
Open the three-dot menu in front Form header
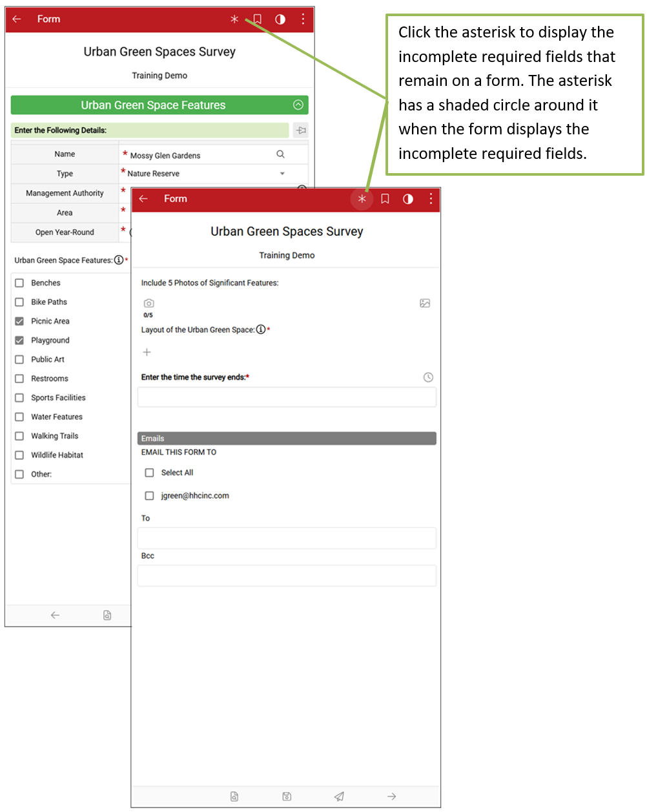[x=431, y=199]
